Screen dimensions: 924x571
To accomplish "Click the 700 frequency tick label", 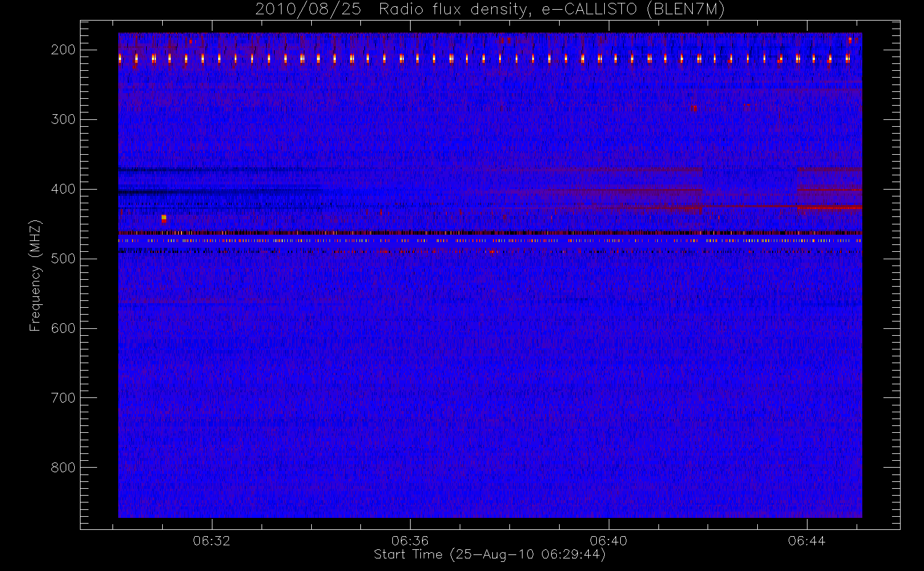I will [63, 398].
